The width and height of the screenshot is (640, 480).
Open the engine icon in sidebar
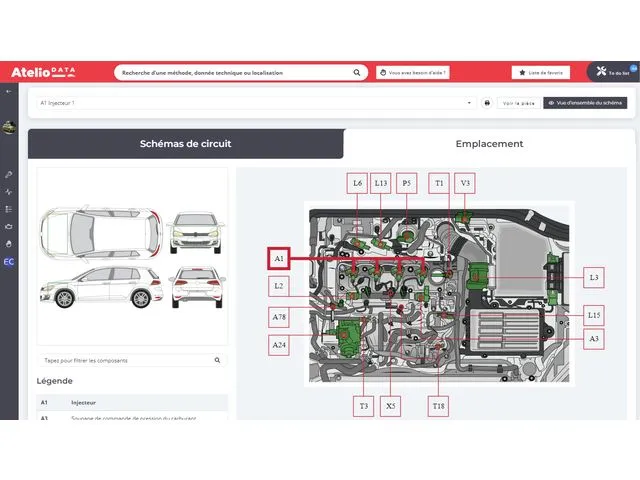click(9, 226)
